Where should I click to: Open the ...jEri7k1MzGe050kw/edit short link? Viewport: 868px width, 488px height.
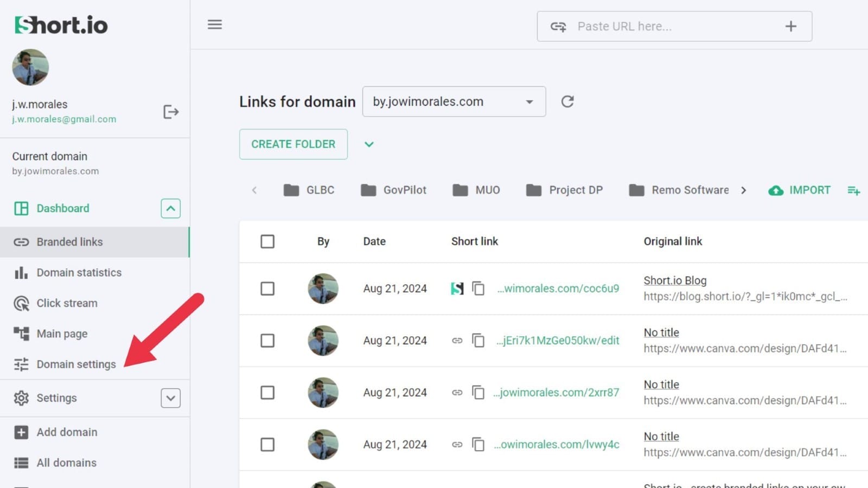click(558, 341)
